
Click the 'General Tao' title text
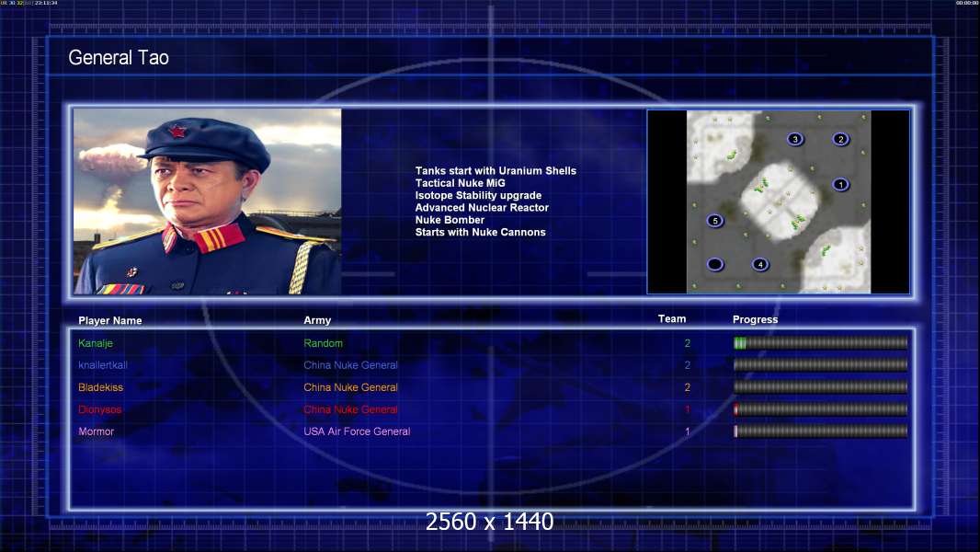point(119,58)
